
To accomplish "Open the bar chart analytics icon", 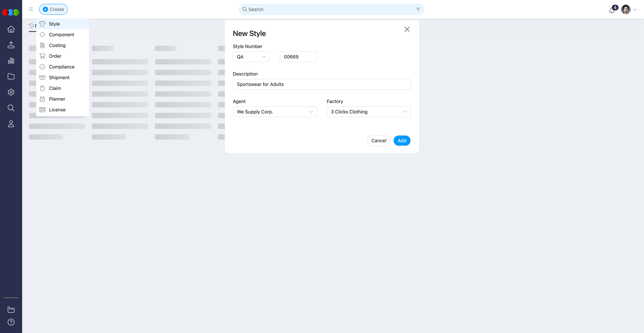I will click(x=11, y=61).
